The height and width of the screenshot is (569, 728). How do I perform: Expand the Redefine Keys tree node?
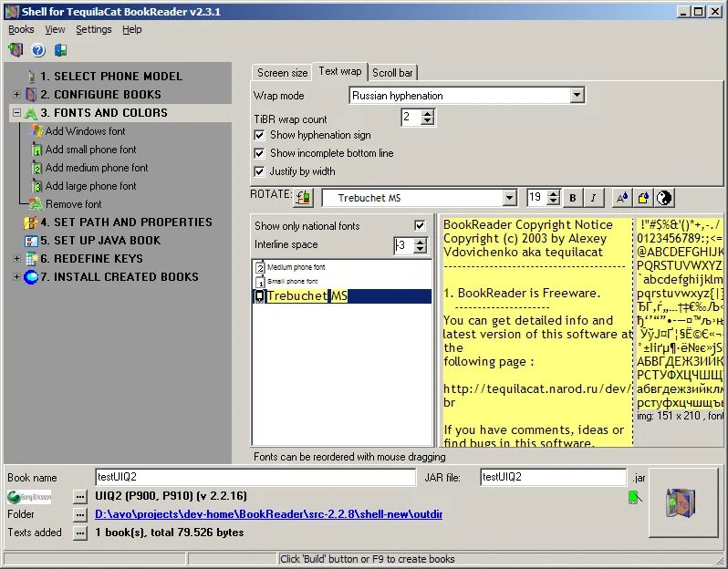pyautogui.click(x=16, y=258)
